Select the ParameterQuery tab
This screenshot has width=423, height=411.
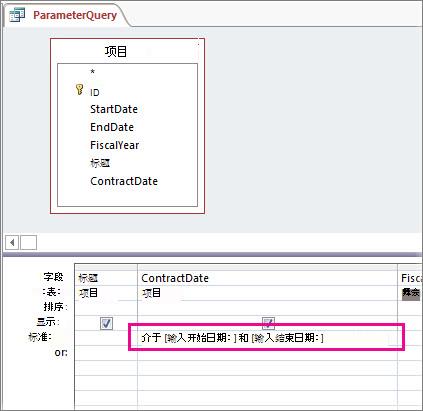coord(75,15)
